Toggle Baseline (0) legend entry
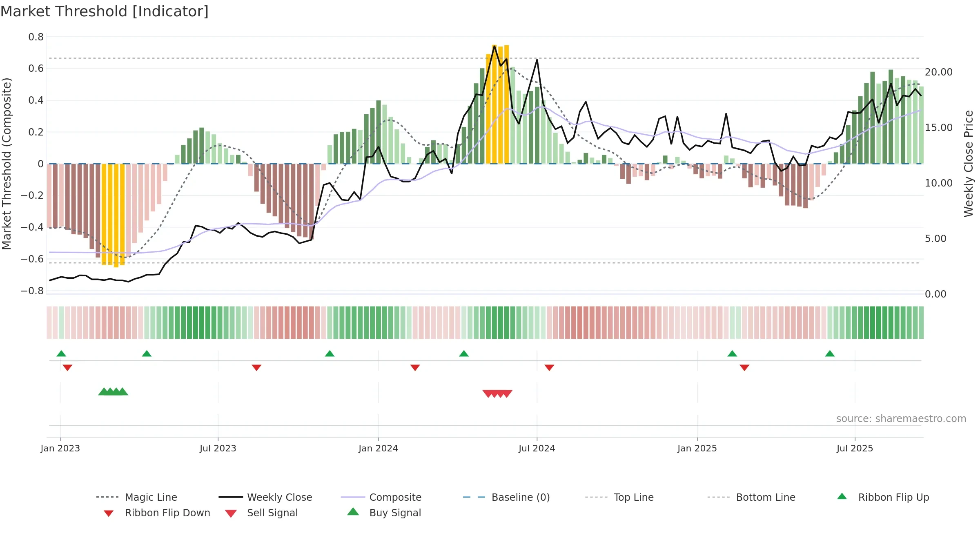This screenshot has height=551, width=980. [506, 497]
